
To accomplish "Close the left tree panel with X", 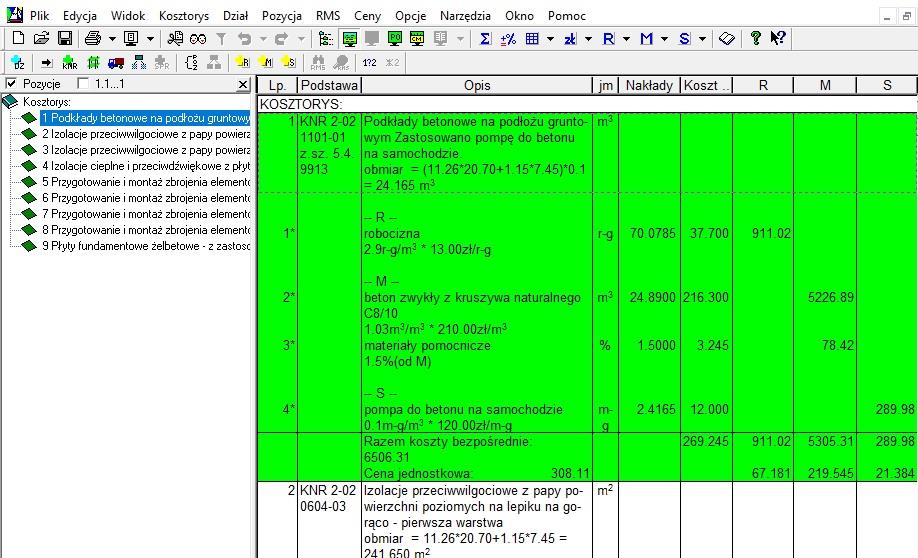I will point(243,85).
